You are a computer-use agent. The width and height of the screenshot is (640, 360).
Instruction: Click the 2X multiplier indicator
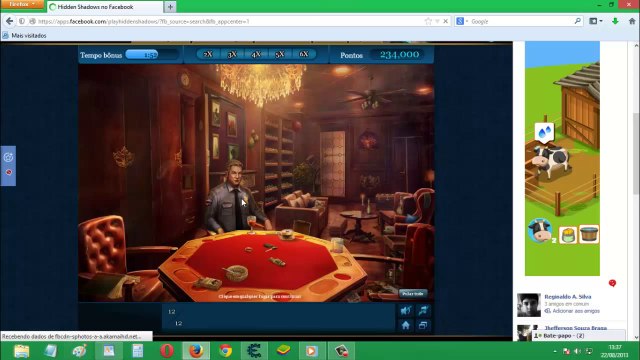208,54
